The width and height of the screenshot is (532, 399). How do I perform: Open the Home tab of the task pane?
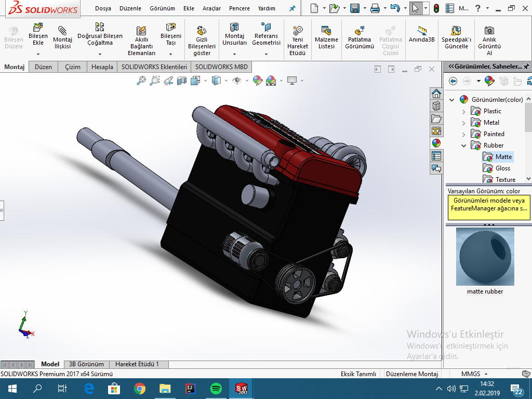[x=436, y=94]
